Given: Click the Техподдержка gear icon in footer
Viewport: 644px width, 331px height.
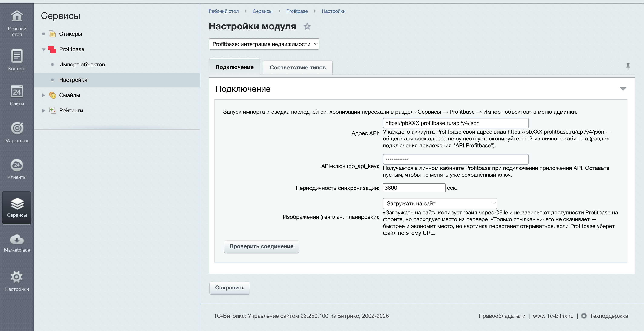Looking at the screenshot, I should [584, 316].
